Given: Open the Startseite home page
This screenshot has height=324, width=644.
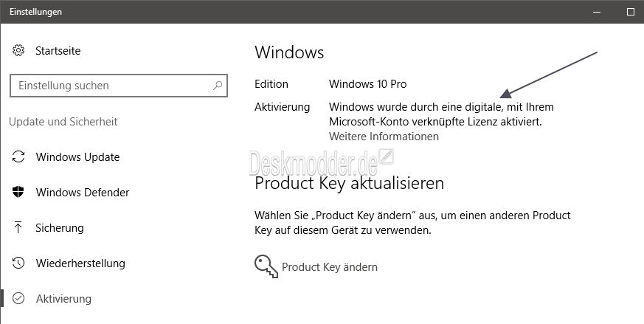Looking at the screenshot, I should (58, 51).
